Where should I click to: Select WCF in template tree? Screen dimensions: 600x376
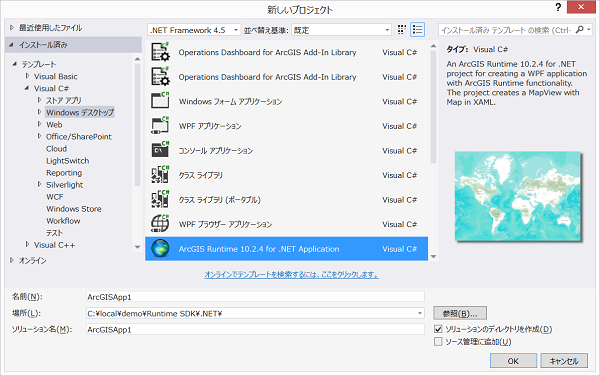(x=55, y=197)
